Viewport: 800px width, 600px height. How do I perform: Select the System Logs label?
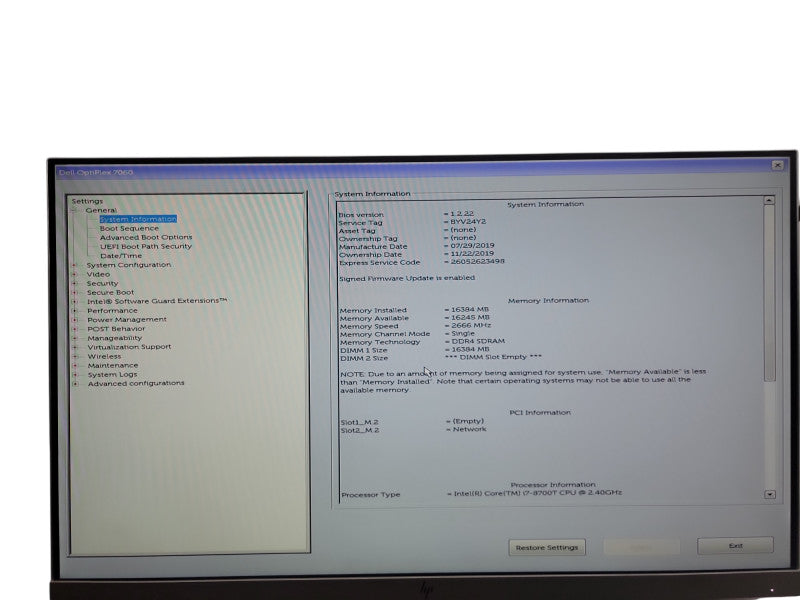pyautogui.click(x=112, y=374)
